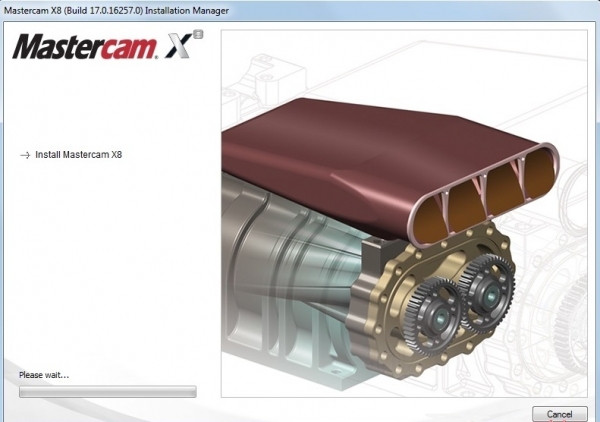The width and height of the screenshot is (600, 422).
Task: Click the Cancel button
Action: click(x=559, y=414)
